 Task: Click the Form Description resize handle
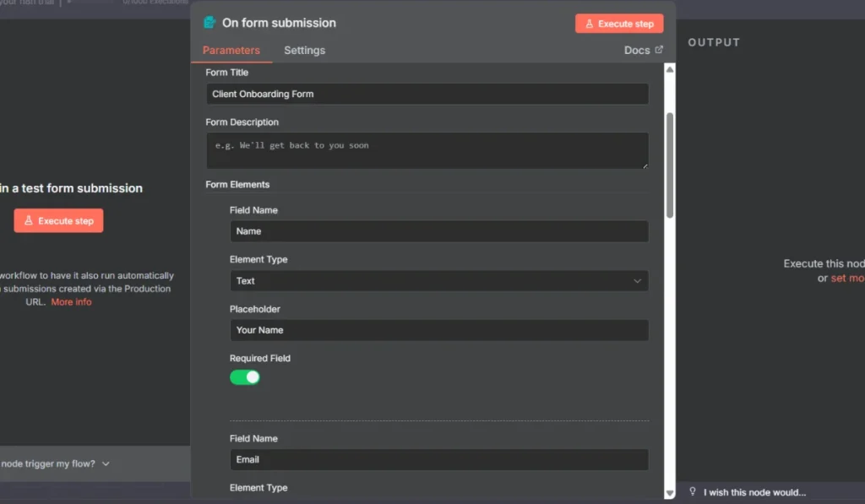click(645, 165)
